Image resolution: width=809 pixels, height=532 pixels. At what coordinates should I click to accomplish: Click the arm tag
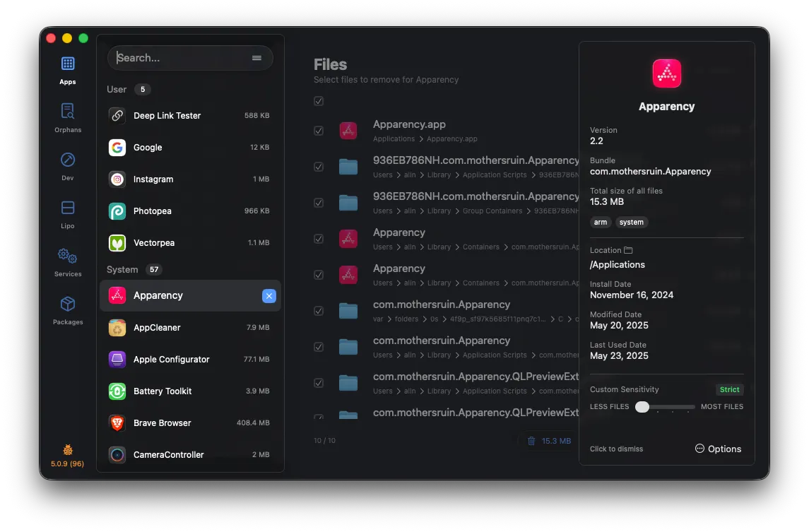coord(600,223)
